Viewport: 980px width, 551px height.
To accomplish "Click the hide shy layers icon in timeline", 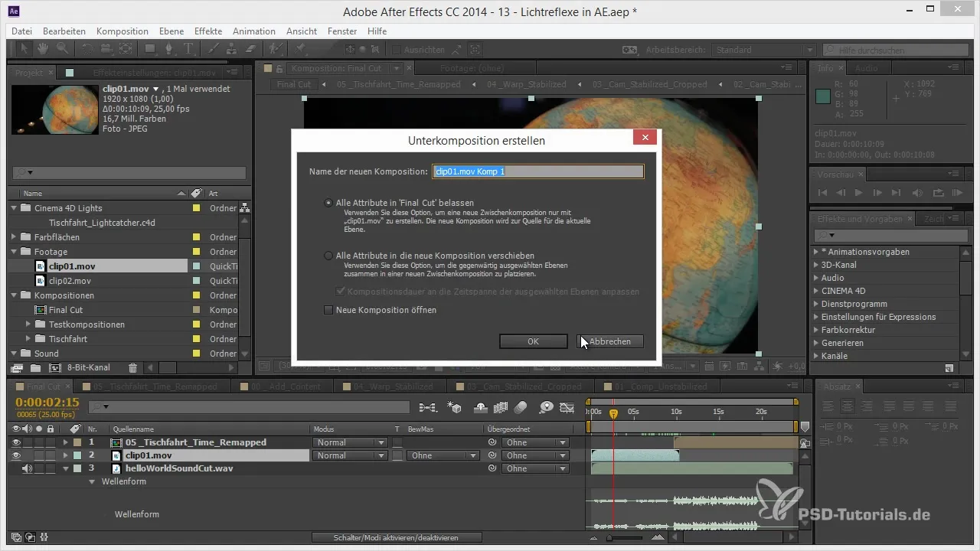I will coord(482,407).
